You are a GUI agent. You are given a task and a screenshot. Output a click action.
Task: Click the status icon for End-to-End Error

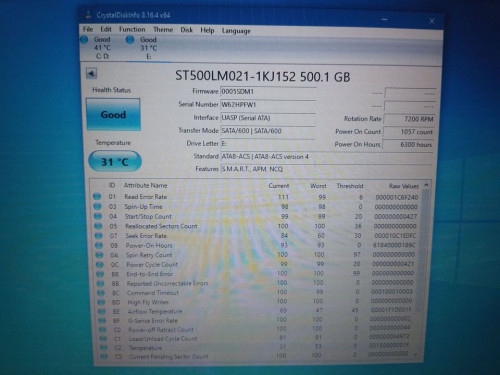tap(100, 274)
